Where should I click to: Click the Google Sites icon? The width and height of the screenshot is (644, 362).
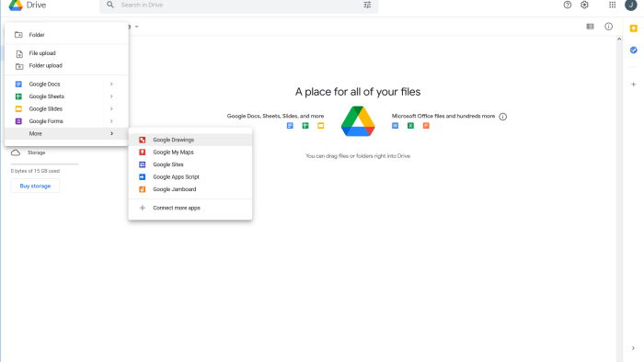click(x=142, y=164)
